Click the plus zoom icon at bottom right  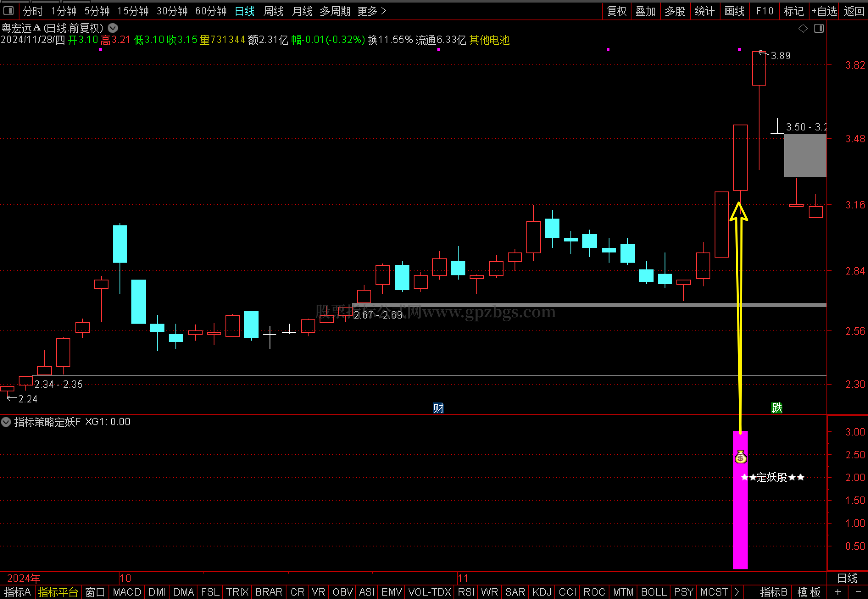point(837,592)
